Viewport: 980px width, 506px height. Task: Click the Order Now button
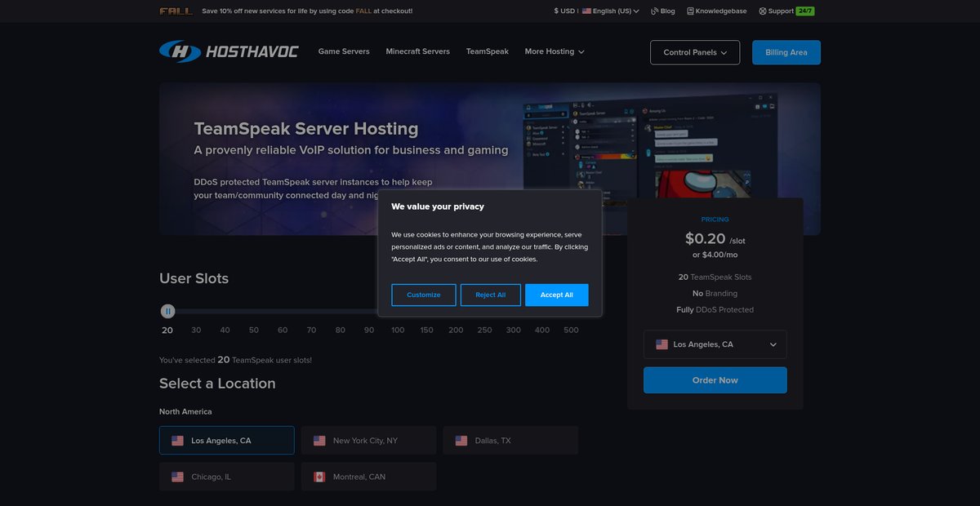[715, 380]
